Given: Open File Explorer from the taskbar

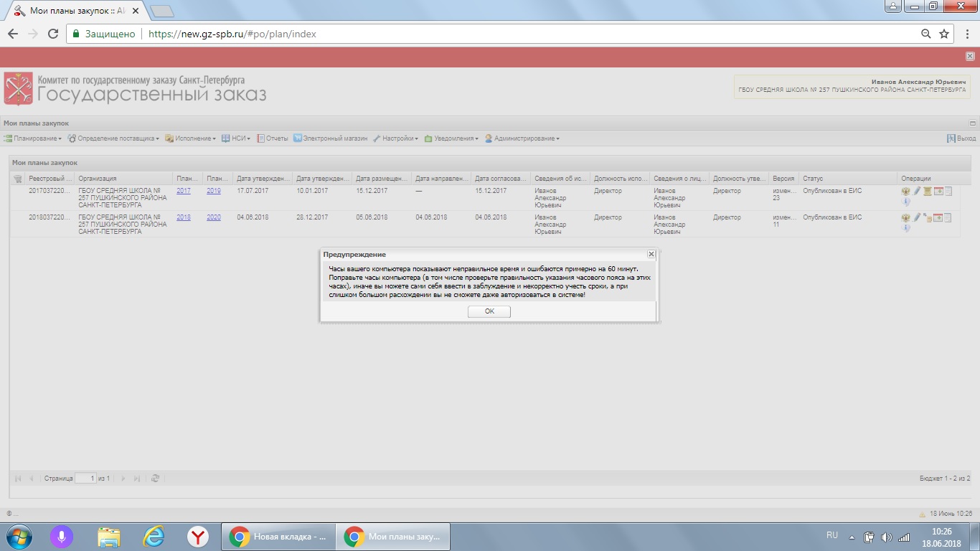Looking at the screenshot, I should (109, 537).
